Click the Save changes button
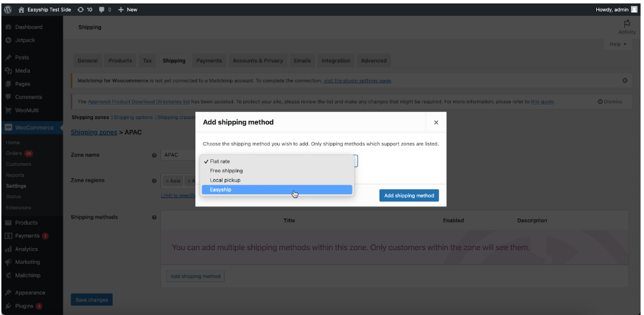The height and width of the screenshot is (315, 644). (92, 300)
